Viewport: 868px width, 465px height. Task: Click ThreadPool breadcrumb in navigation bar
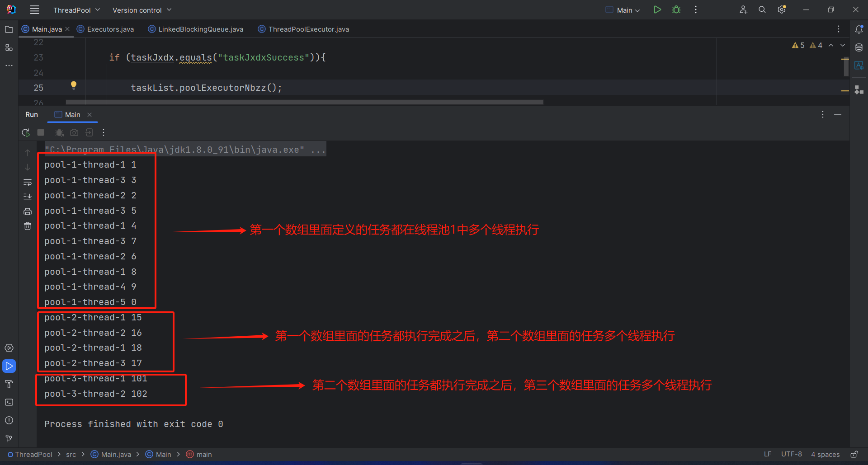(30, 454)
